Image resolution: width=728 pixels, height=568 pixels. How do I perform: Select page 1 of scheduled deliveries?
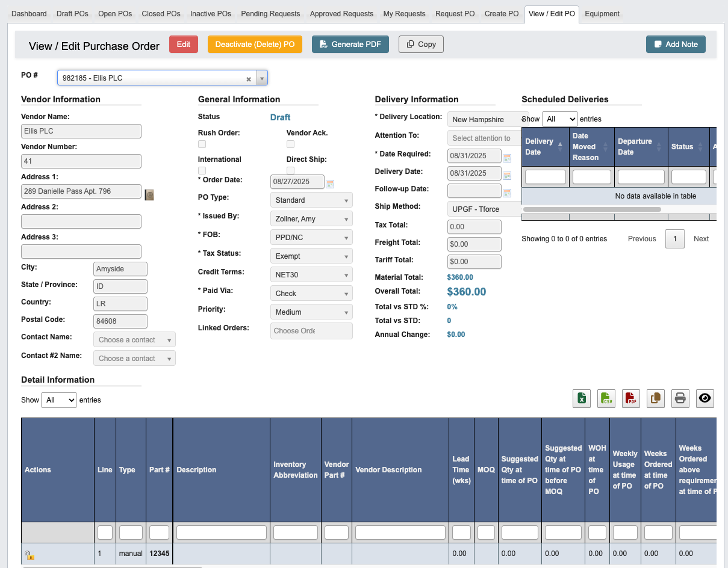tap(675, 239)
